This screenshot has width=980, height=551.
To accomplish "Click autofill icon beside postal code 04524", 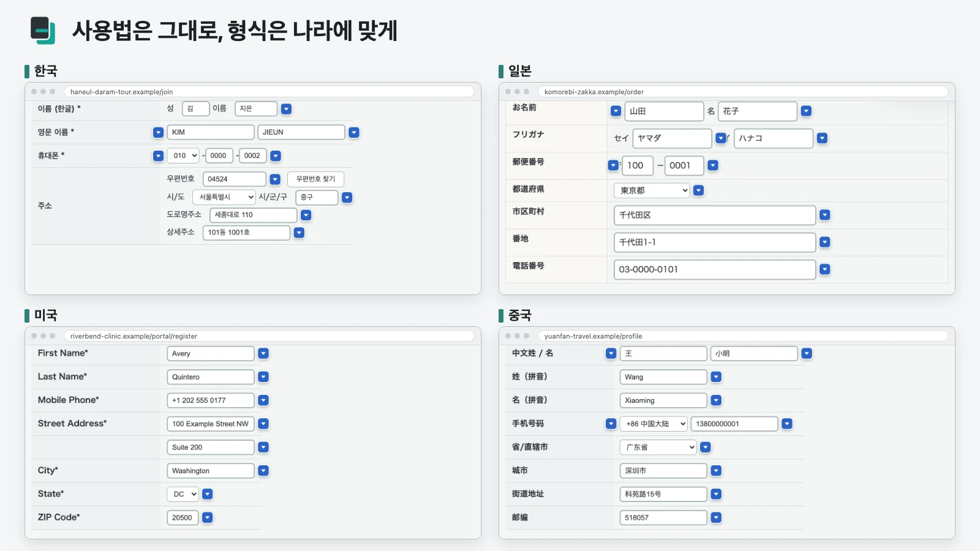I will coord(275,179).
